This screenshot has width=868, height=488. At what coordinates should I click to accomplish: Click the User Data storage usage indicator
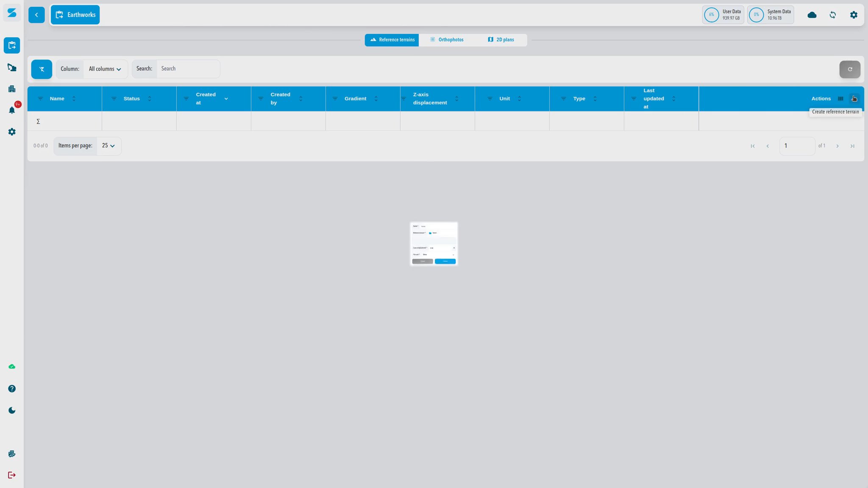point(723,15)
